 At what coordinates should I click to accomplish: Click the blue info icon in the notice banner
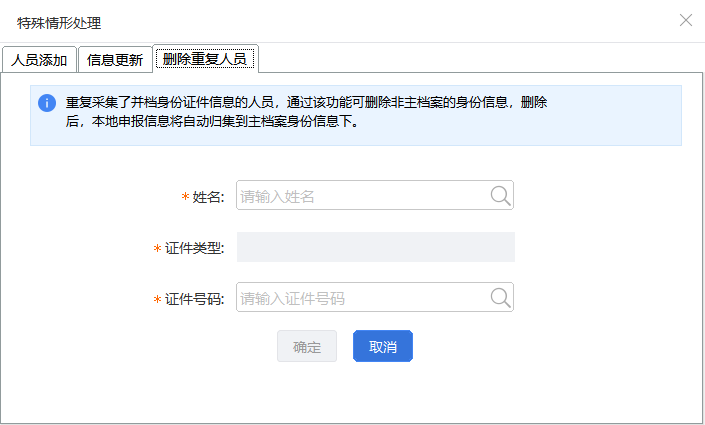click(47, 103)
